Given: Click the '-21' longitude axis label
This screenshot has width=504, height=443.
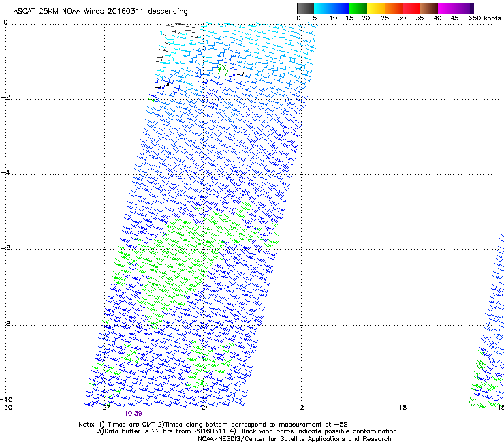Looking at the screenshot, I should (x=301, y=408).
